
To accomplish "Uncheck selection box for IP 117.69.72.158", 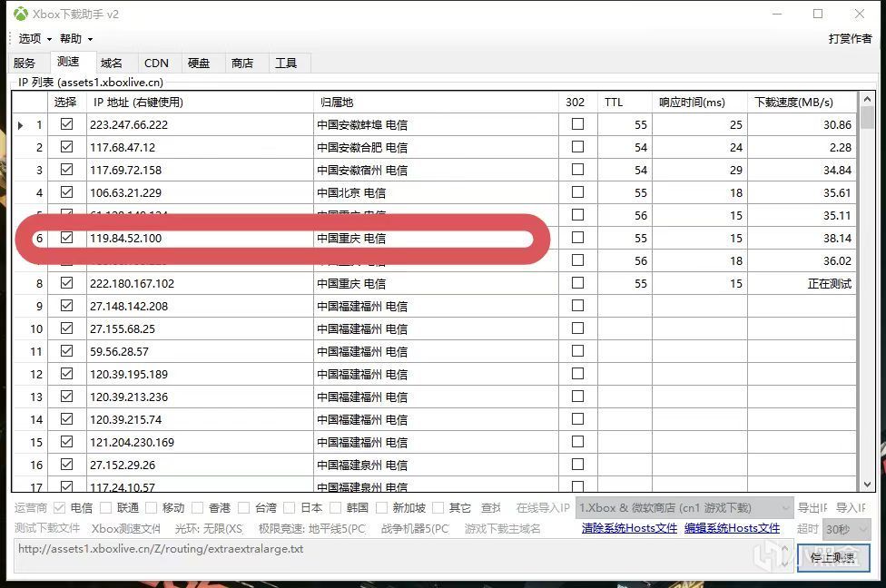I will coord(66,169).
